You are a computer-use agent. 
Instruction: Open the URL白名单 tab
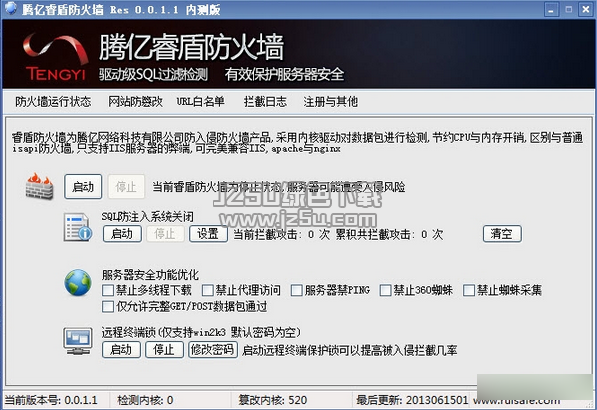[x=200, y=102]
